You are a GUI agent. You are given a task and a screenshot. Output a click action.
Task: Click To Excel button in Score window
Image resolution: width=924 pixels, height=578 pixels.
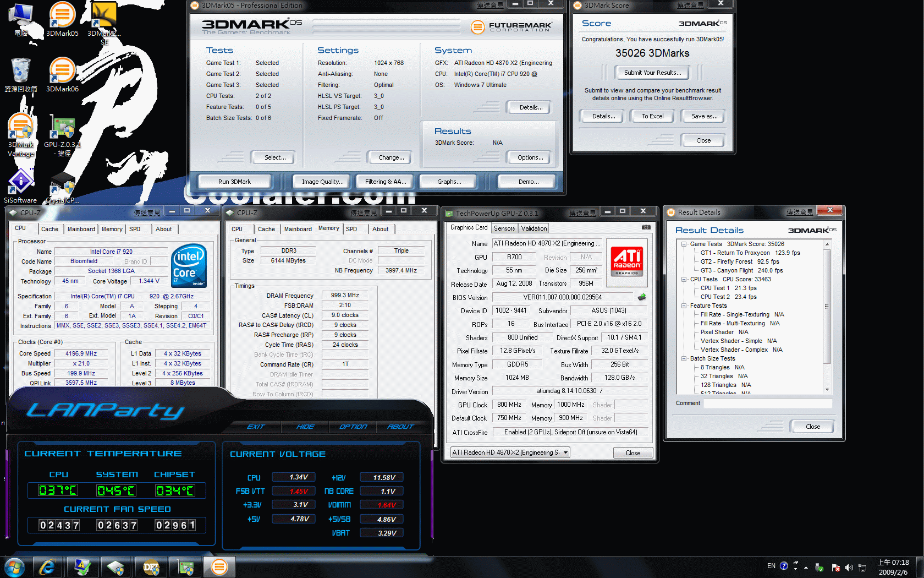(653, 116)
